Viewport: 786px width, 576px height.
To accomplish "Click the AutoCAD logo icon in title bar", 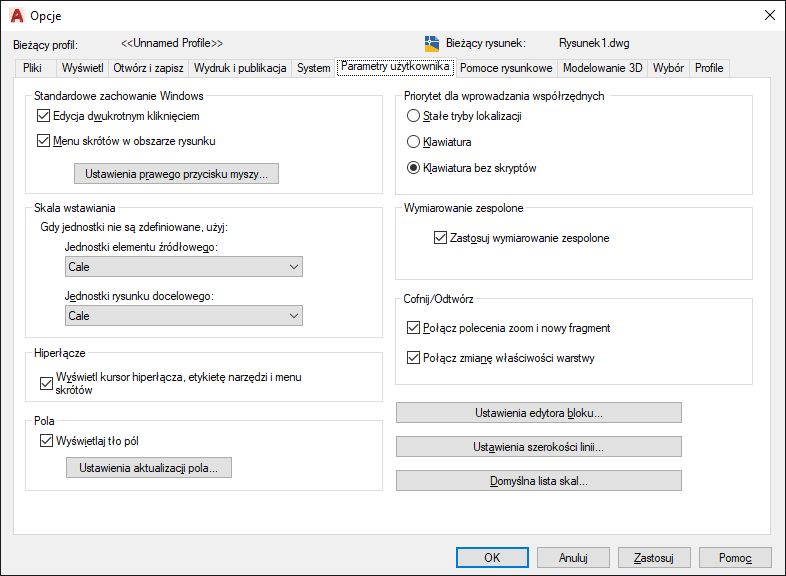I will [17, 15].
